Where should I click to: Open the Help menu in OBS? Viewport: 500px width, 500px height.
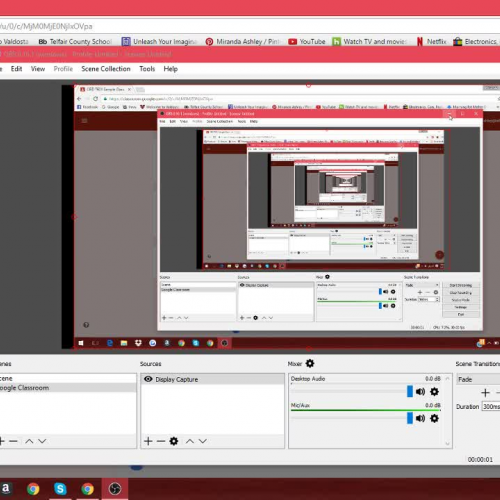pyautogui.click(x=170, y=69)
